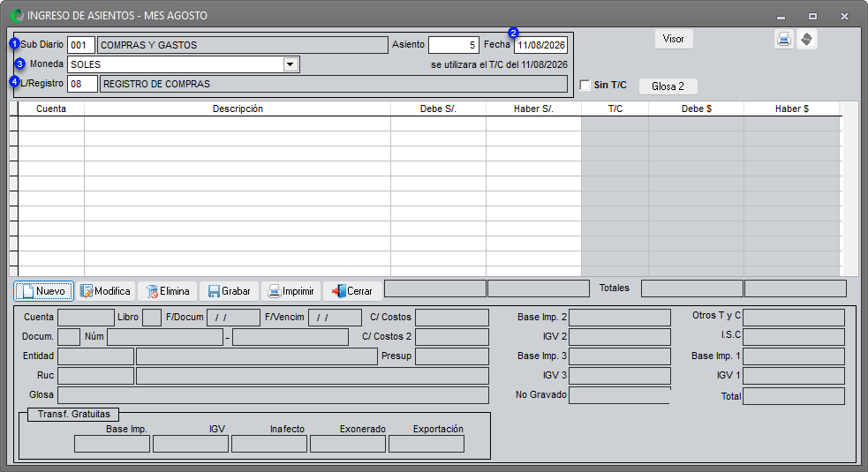Click the Otros T y C field
This screenshot has height=472, width=868.
click(794, 318)
